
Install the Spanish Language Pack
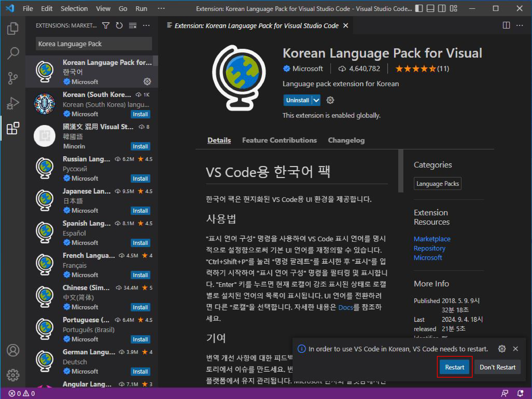click(x=140, y=243)
